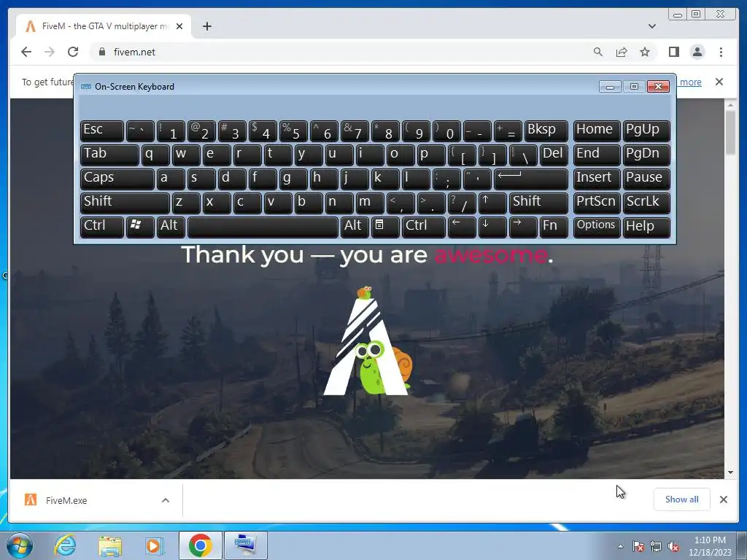
Task: Switch to Chrome in taskbar
Action: point(200,545)
